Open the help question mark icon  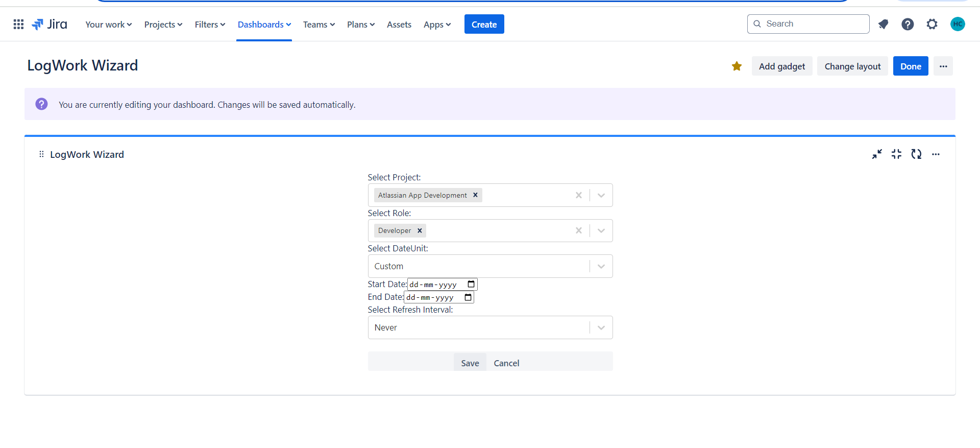pyautogui.click(x=908, y=24)
